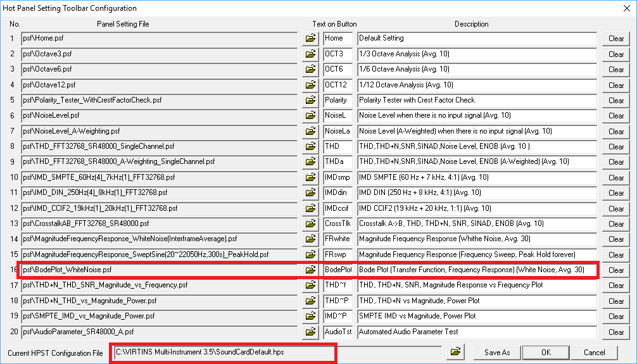Click folder icon for row 20 AudioParameter
The height and width of the screenshot is (364, 637).
[310, 332]
